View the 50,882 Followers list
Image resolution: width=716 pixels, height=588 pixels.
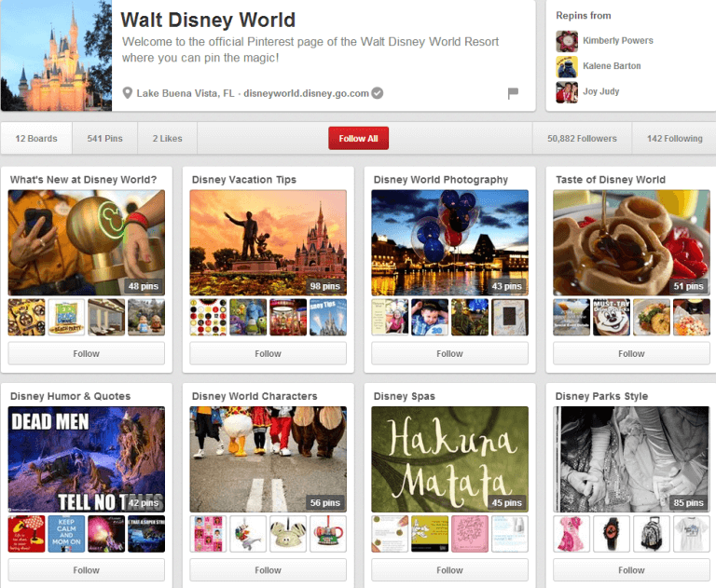(x=582, y=139)
